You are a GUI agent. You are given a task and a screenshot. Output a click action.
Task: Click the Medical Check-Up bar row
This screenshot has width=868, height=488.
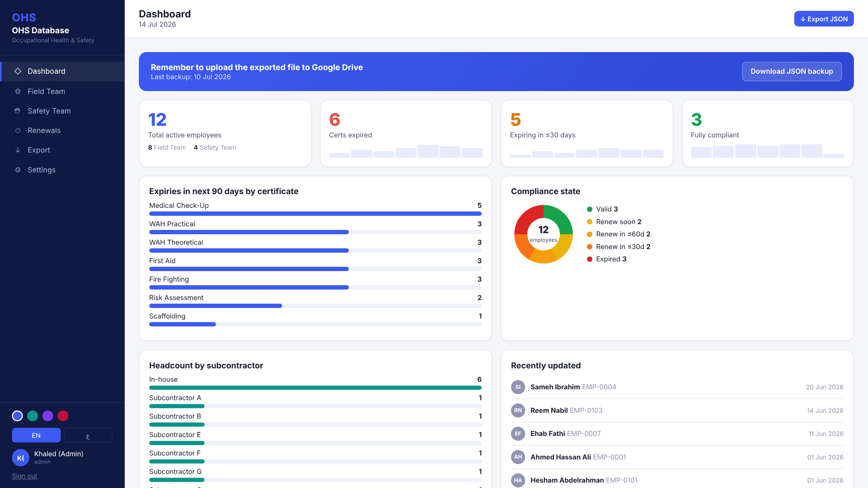[x=315, y=209]
